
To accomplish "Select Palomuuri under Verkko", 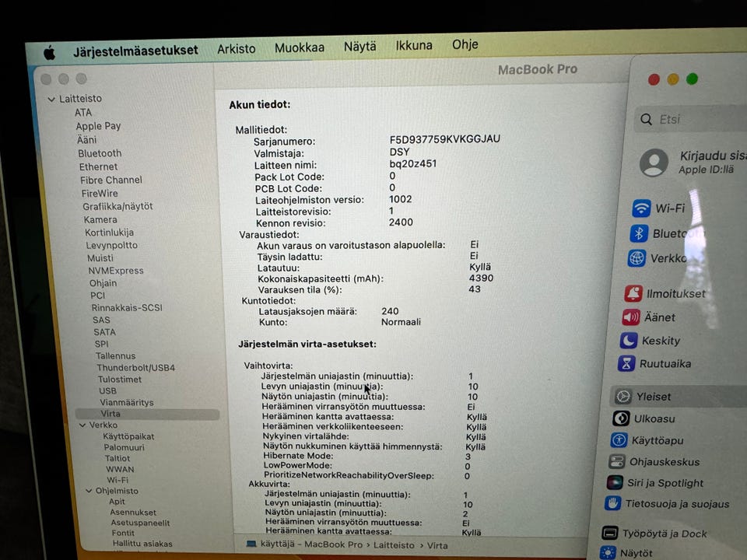I will pos(124,447).
